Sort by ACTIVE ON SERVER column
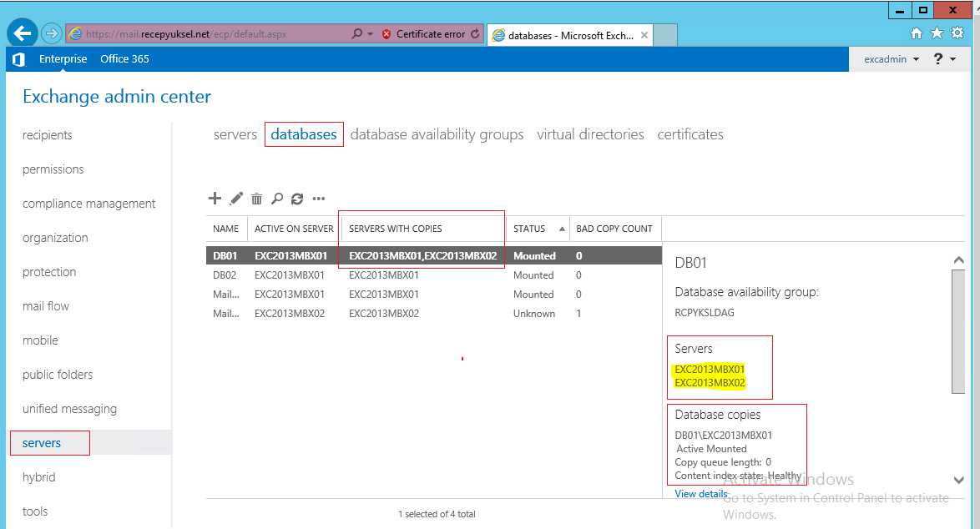This screenshot has width=980, height=529. [x=294, y=229]
